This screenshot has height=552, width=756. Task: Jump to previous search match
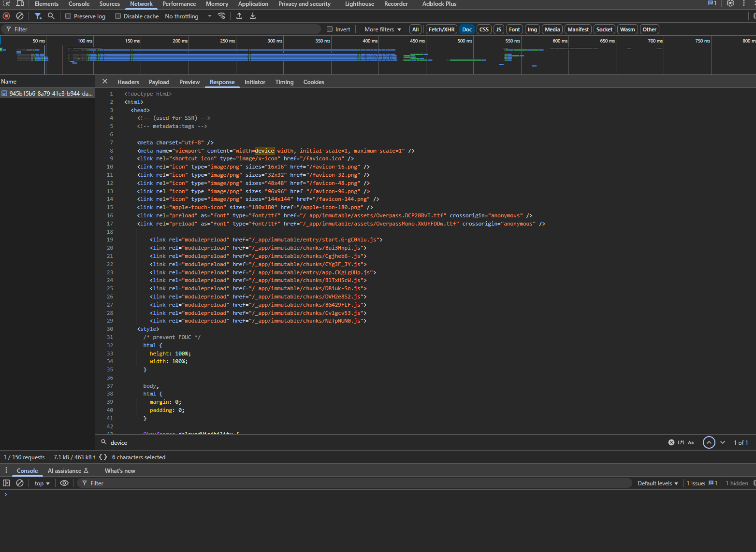(709, 442)
